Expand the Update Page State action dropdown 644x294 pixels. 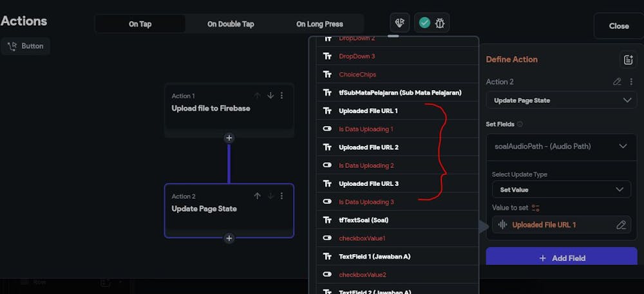562,100
